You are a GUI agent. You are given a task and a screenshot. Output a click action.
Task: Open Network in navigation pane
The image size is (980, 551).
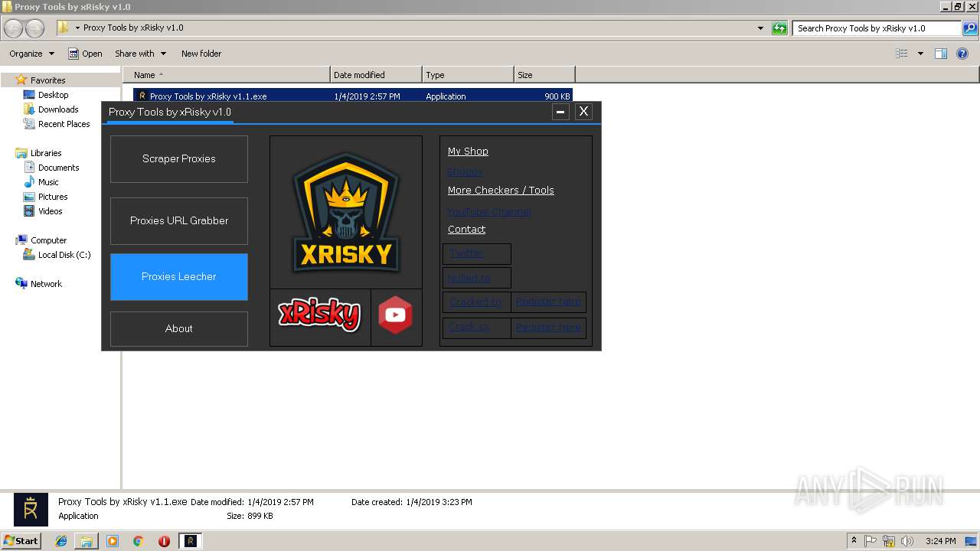[46, 284]
